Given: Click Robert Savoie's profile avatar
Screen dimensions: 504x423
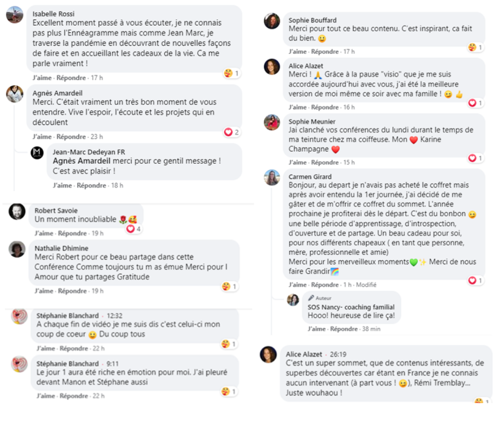Looking at the screenshot, I should click(x=17, y=211).
